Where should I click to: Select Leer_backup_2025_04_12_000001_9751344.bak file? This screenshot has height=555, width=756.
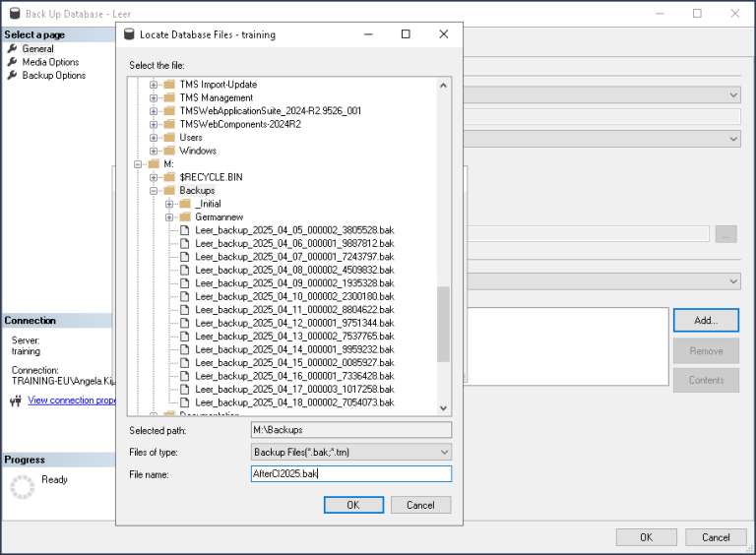tap(294, 323)
